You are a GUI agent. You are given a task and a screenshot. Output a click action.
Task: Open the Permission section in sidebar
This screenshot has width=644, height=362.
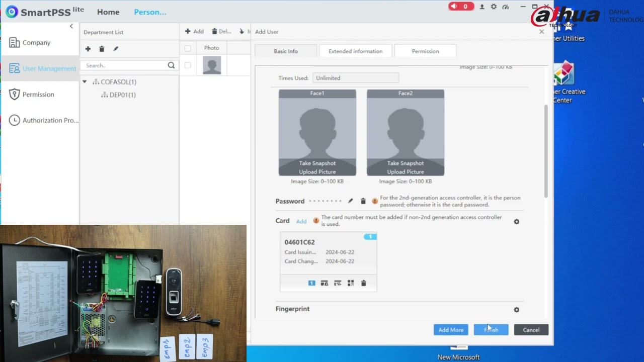coord(38,95)
